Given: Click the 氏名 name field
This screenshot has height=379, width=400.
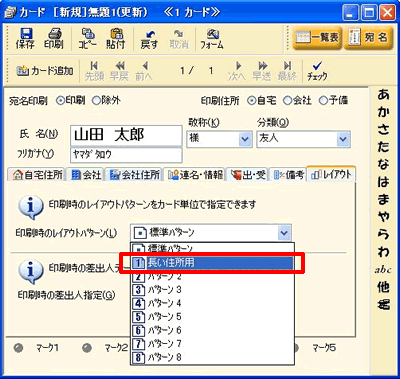Looking at the screenshot, I should click(x=126, y=136).
